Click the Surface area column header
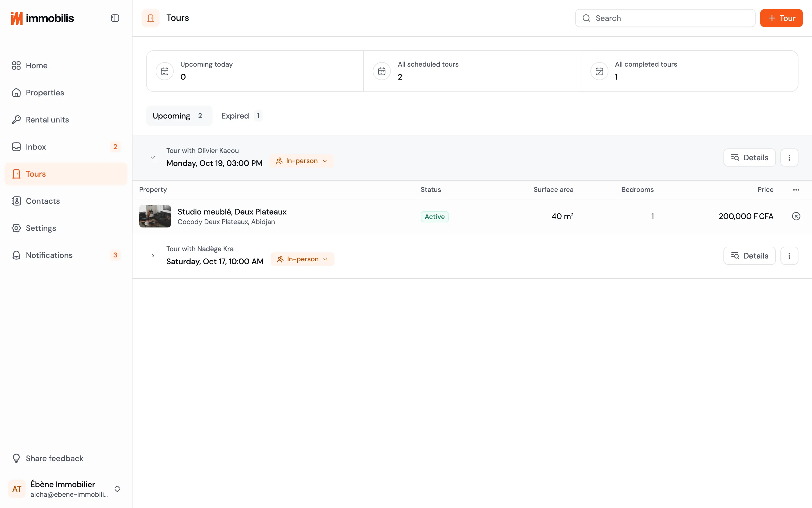The width and height of the screenshot is (812, 508). click(x=553, y=190)
